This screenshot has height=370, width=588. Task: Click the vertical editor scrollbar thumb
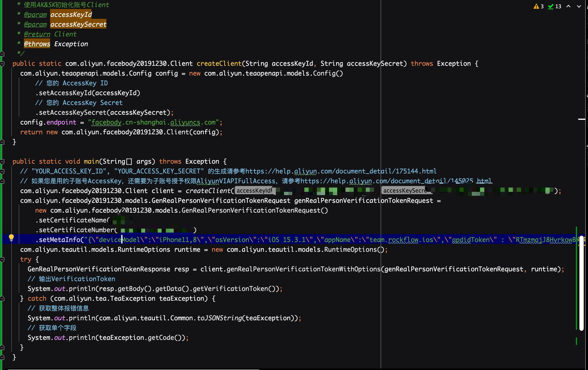[x=581, y=283]
